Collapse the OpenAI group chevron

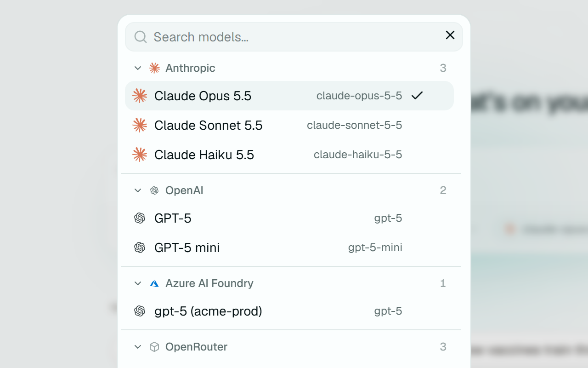coord(137,190)
